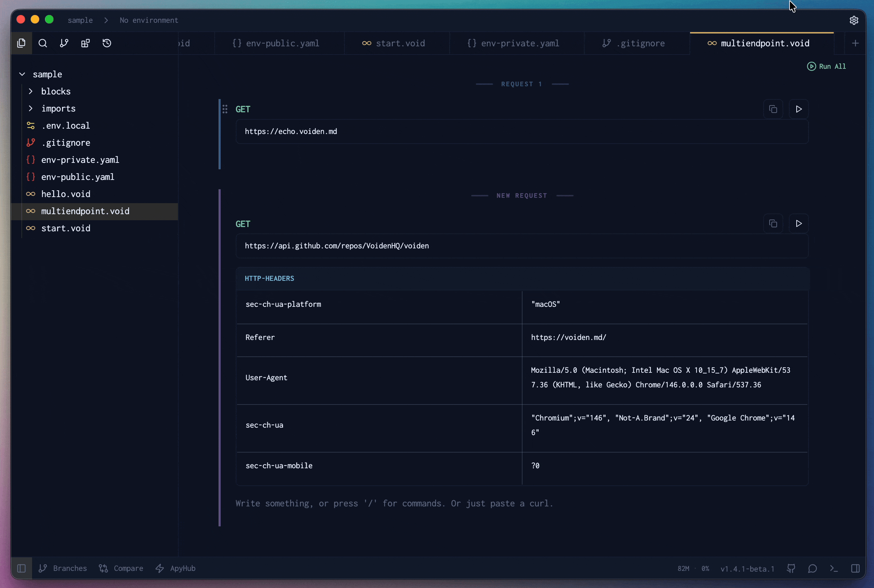
Task: Copy the GitHub API request block
Action: tap(773, 224)
